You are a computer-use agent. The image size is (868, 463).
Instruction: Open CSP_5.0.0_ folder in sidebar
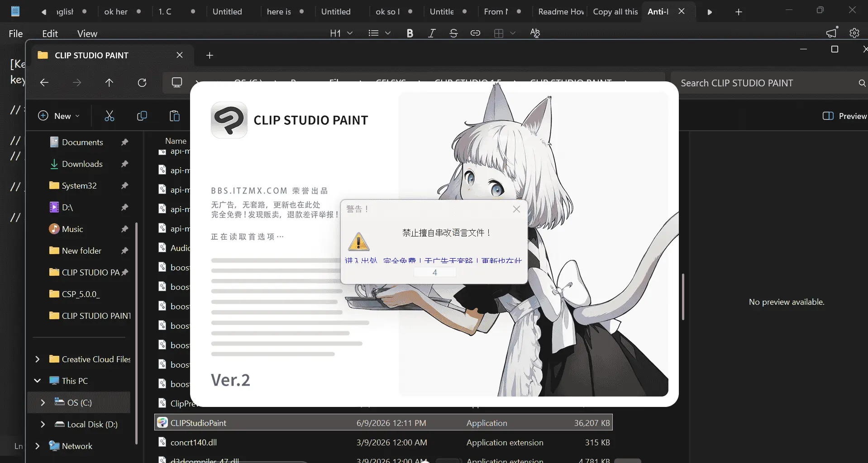point(81,294)
